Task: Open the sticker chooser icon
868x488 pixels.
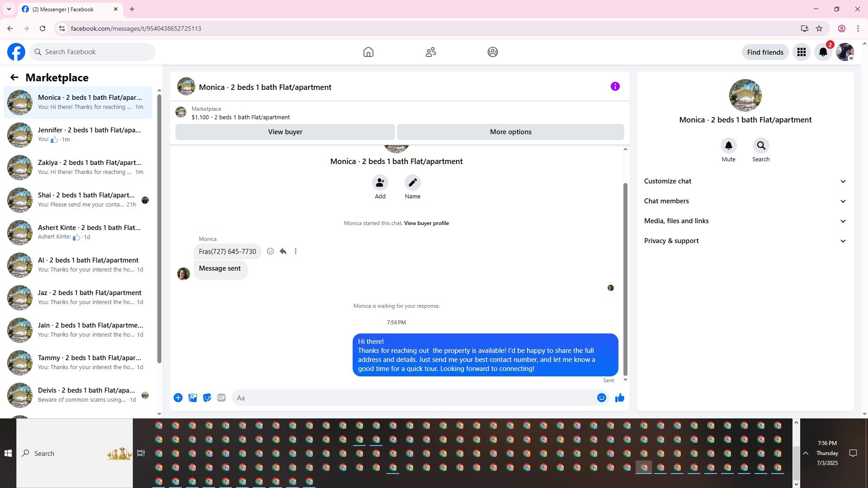Action: pos(207,398)
